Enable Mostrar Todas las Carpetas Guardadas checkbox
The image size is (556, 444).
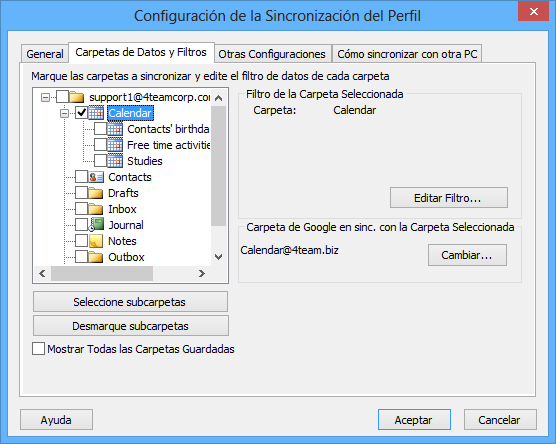point(38,349)
